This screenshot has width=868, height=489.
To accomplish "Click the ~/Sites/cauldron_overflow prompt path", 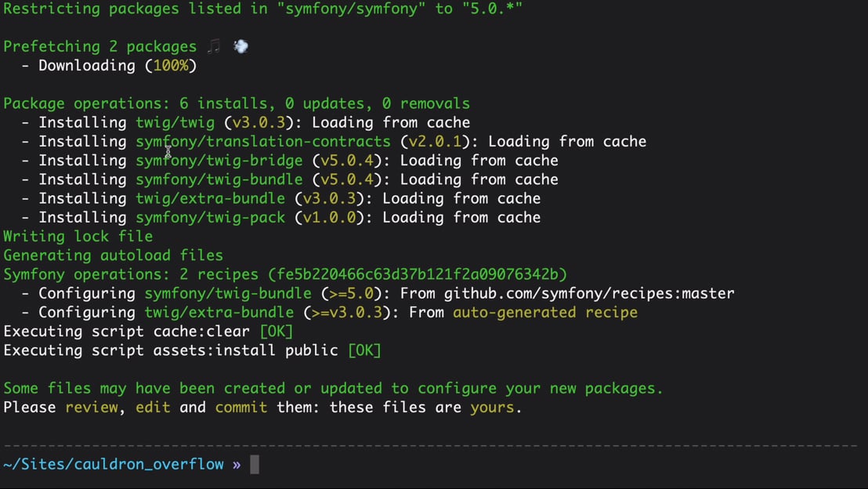I will [114, 465].
